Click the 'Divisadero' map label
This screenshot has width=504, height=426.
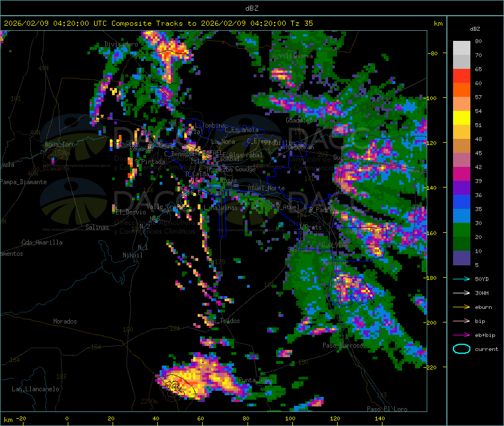coord(121,44)
